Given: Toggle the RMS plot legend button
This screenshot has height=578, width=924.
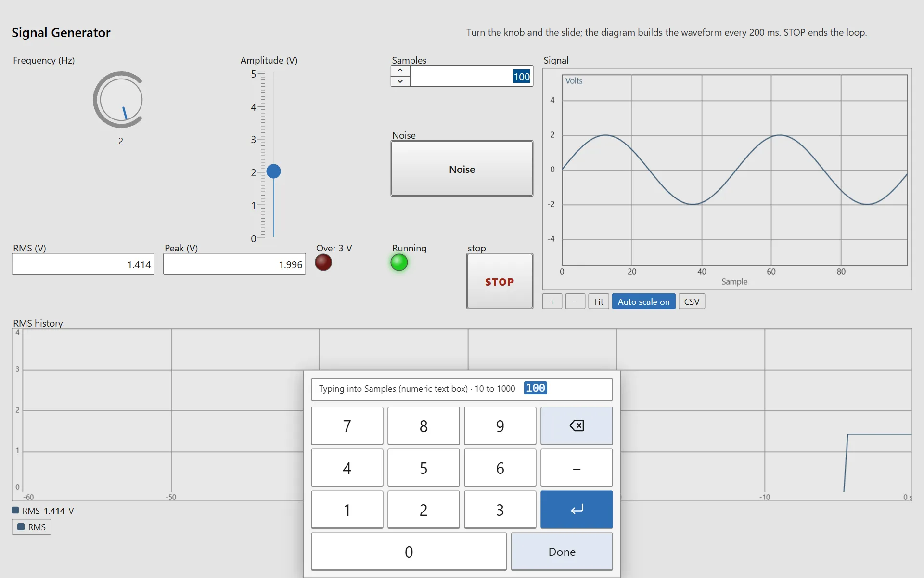Looking at the screenshot, I should point(31,527).
